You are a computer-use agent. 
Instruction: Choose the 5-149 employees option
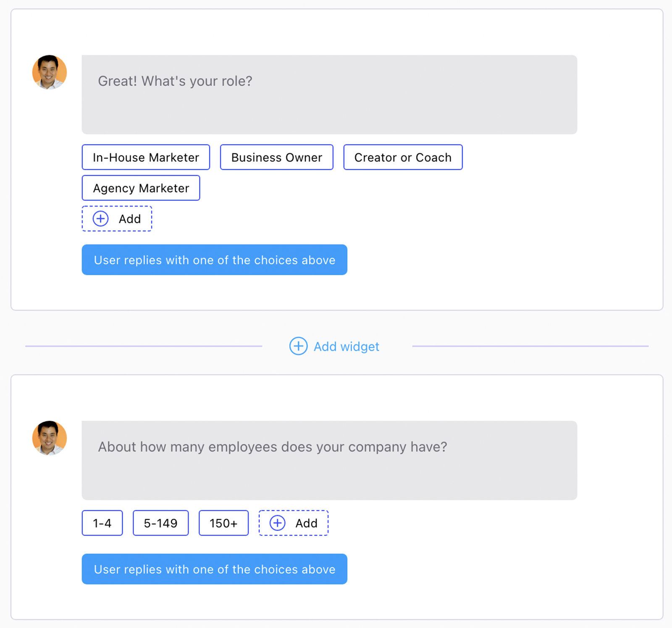160,523
